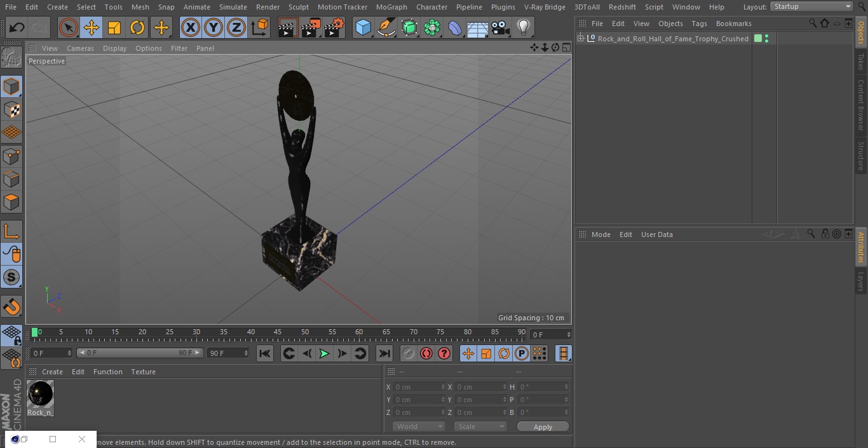Open the World coordinate dropdown
The height and width of the screenshot is (448, 868).
coord(419,426)
